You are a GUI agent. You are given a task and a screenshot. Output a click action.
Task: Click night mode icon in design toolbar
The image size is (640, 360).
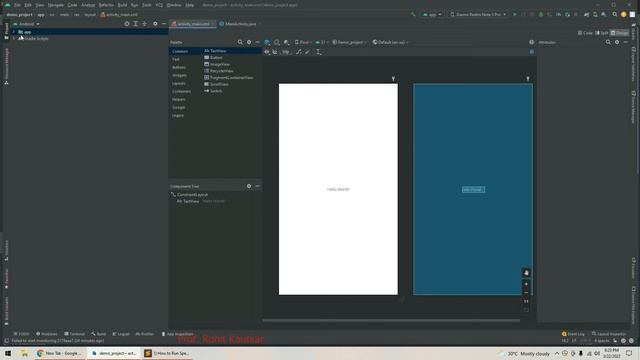click(287, 42)
